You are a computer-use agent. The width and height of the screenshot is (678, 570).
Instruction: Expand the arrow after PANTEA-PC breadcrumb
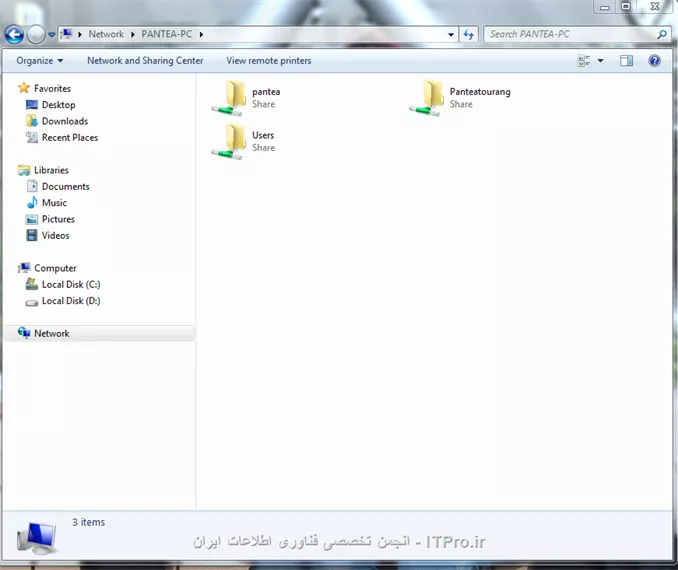[x=201, y=34]
